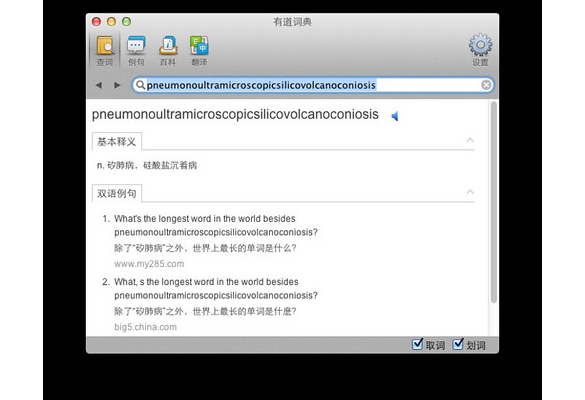The image size is (585, 400).
Task: Click example sentence 2 English text
Action: click(216, 288)
